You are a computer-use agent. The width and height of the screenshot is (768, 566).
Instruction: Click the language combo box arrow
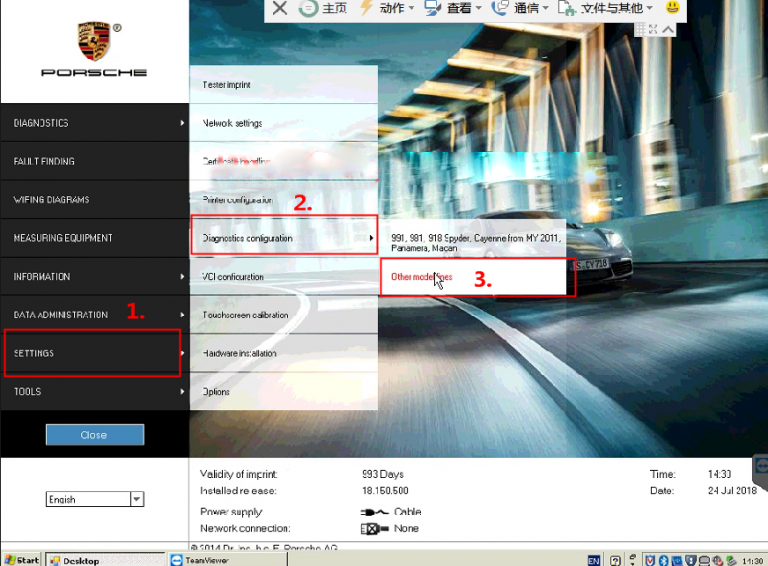[137, 499]
